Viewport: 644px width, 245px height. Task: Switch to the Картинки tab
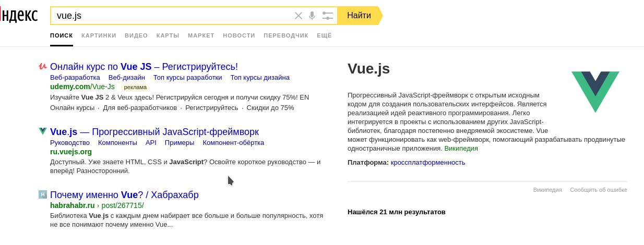pos(99,35)
